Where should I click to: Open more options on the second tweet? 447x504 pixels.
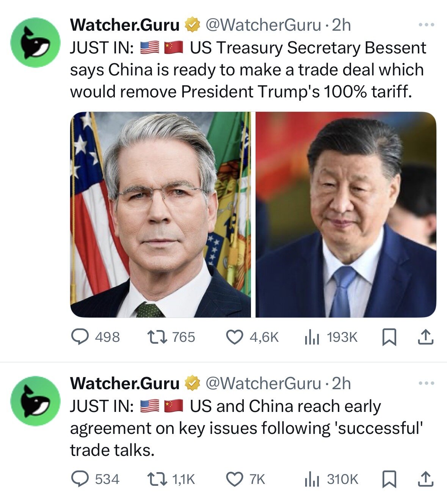point(426,383)
